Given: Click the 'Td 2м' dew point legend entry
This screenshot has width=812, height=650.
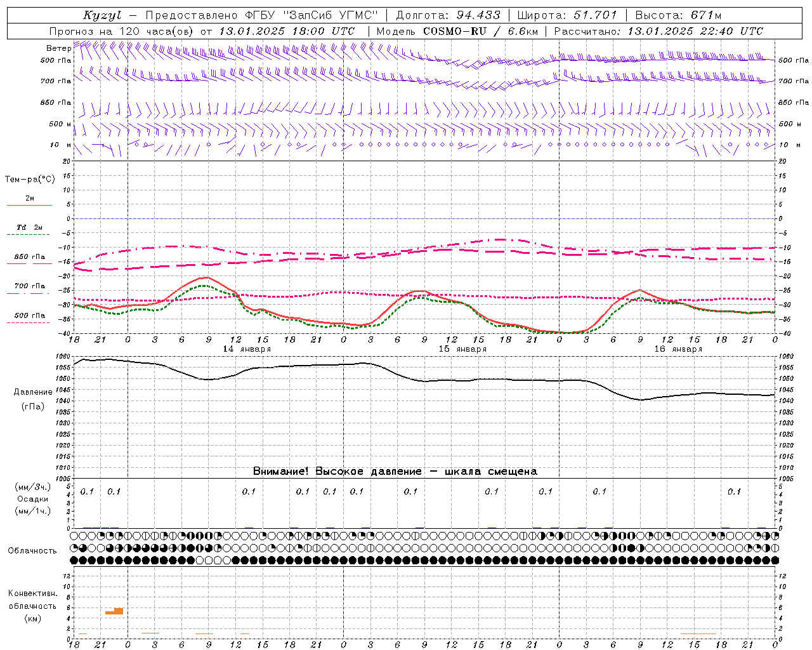Looking at the screenshot, I should pos(29,227).
